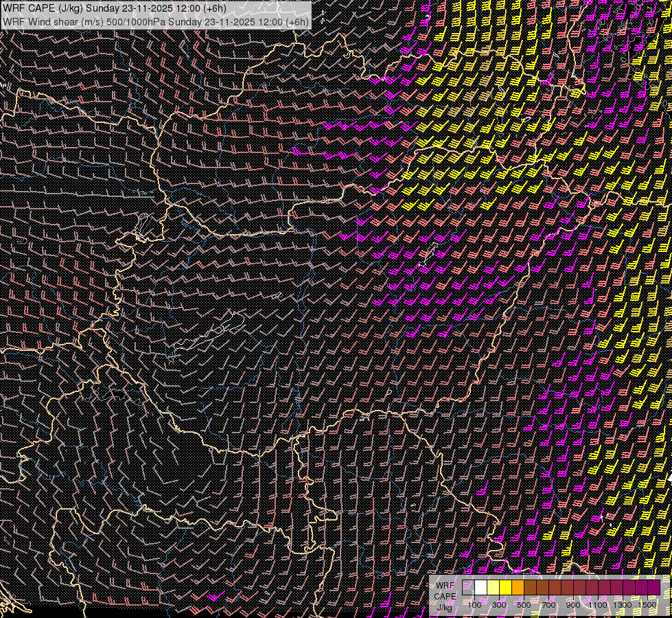Click the 100 value on the legend scale
Viewport: 672px width, 618px height.
474,605
